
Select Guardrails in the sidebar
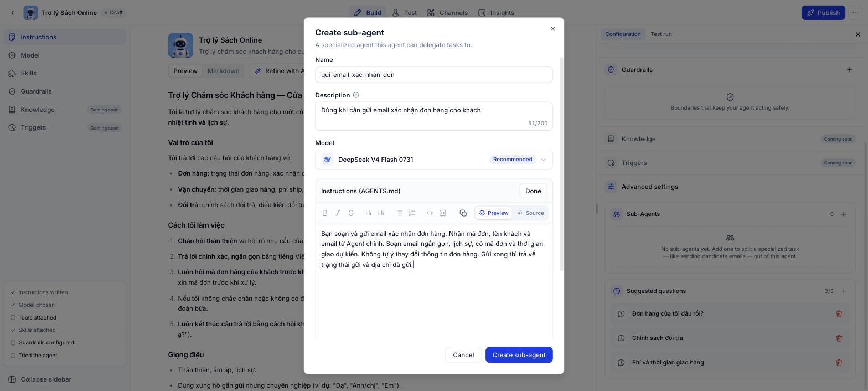pos(65,91)
